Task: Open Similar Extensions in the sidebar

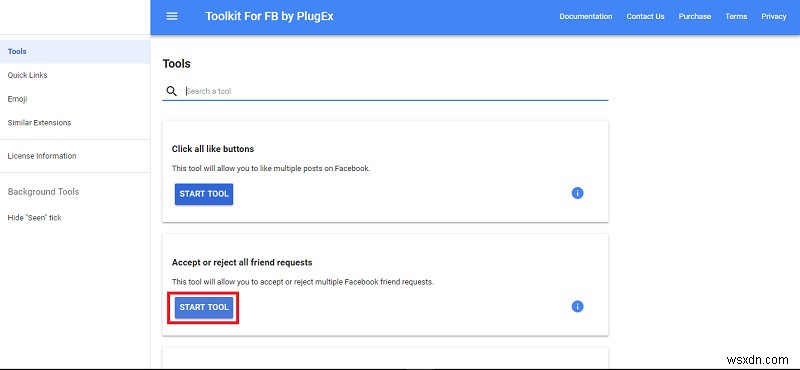Action: click(x=75, y=122)
